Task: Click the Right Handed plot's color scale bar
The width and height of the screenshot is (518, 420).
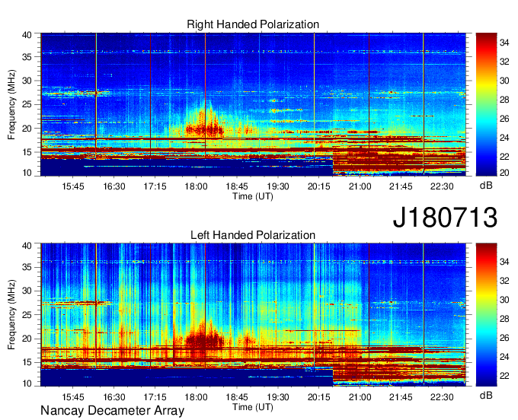Action: point(486,104)
